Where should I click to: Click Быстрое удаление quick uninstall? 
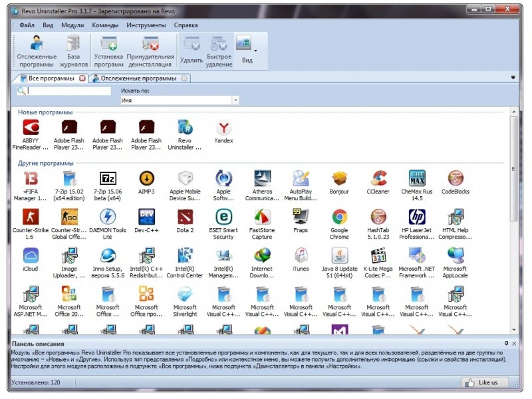[x=219, y=51]
